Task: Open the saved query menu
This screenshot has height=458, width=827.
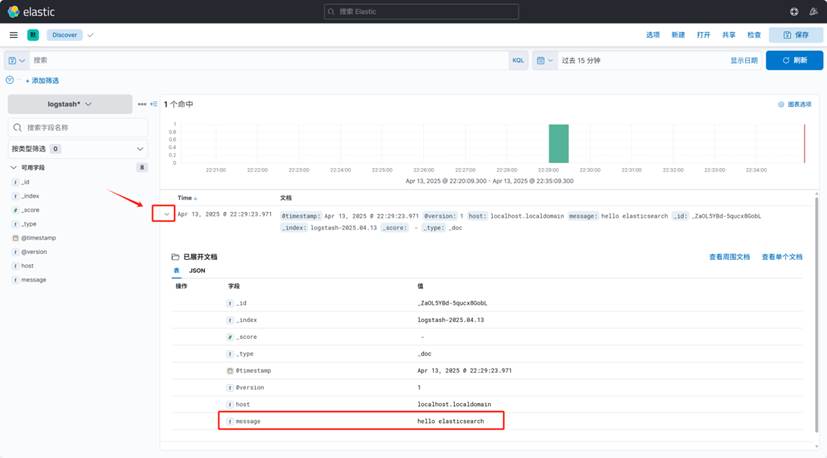Action: pyautogui.click(x=16, y=60)
